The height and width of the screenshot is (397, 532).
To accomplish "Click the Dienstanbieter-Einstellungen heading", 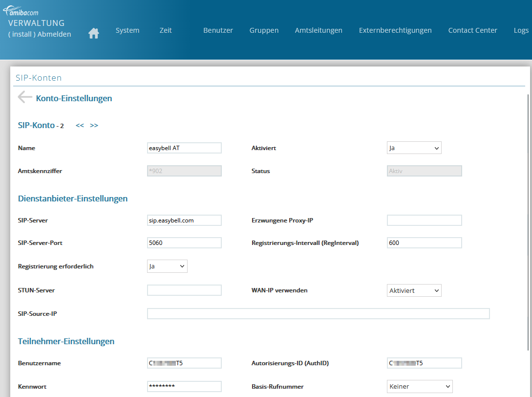I will pos(73,198).
